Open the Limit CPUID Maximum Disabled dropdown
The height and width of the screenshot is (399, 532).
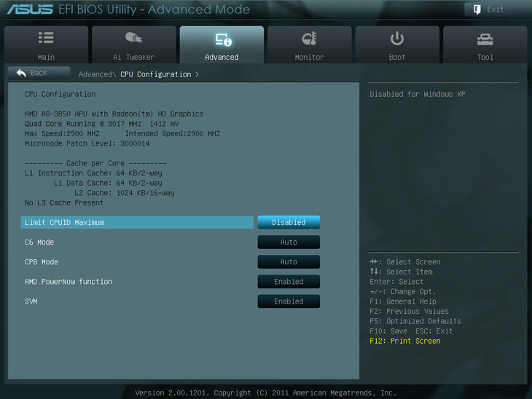pos(289,222)
